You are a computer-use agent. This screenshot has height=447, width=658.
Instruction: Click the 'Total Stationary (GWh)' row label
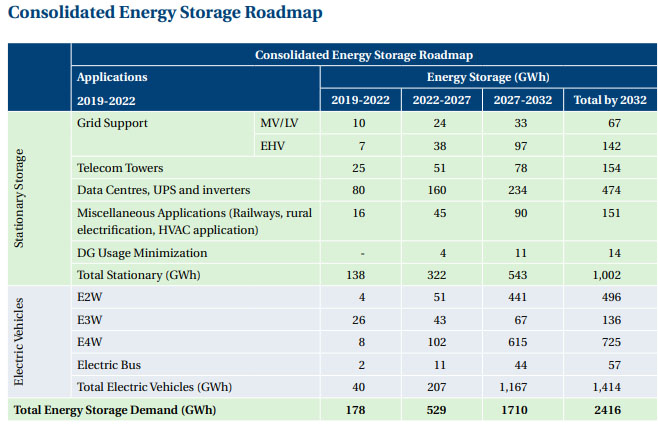pyautogui.click(x=142, y=274)
